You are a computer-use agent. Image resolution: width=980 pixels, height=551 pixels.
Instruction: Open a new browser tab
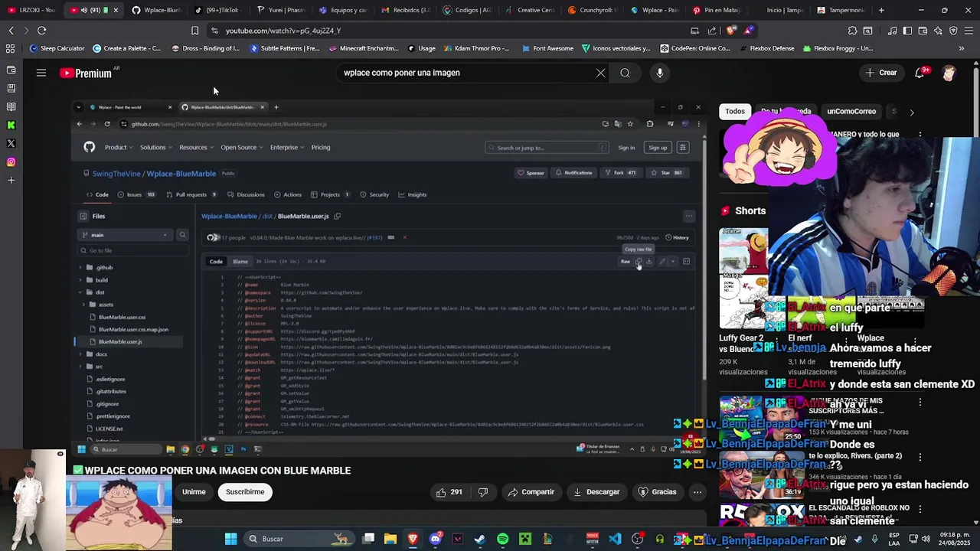(x=881, y=10)
